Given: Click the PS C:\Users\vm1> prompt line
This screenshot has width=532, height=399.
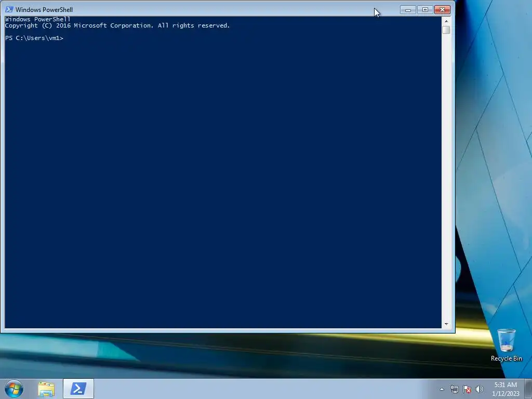Looking at the screenshot, I should (x=34, y=38).
